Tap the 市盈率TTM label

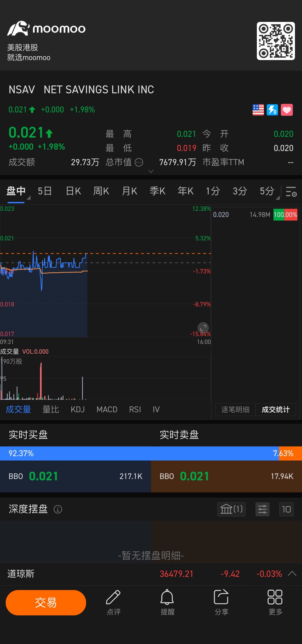click(x=223, y=162)
